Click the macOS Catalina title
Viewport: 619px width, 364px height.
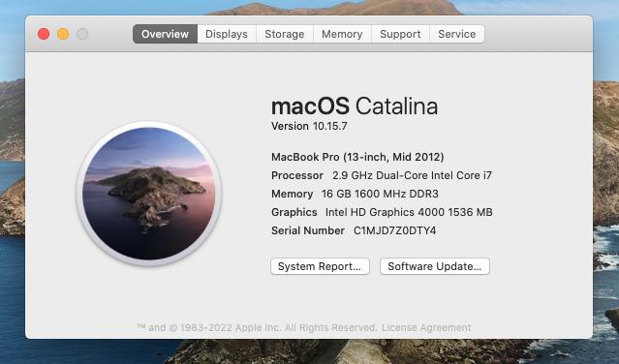(355, 106)
